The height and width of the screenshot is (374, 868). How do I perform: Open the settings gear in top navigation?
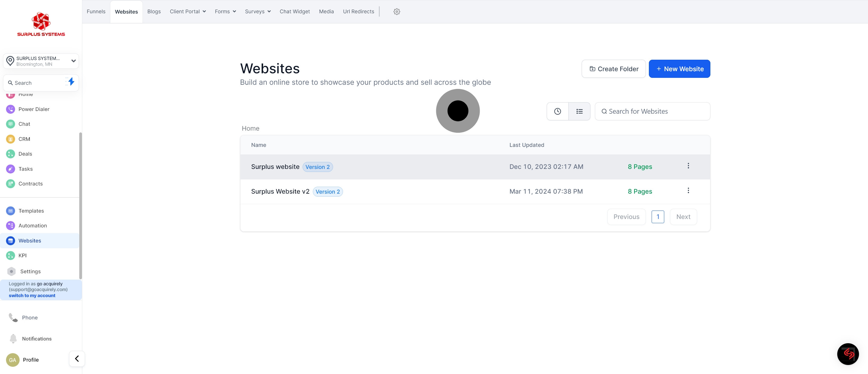[x=397, y=11]
